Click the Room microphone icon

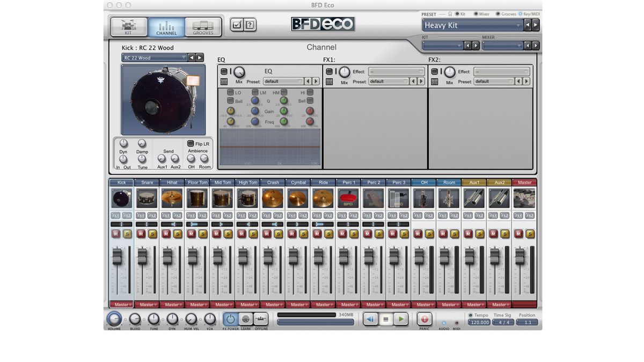coord(449,198)
